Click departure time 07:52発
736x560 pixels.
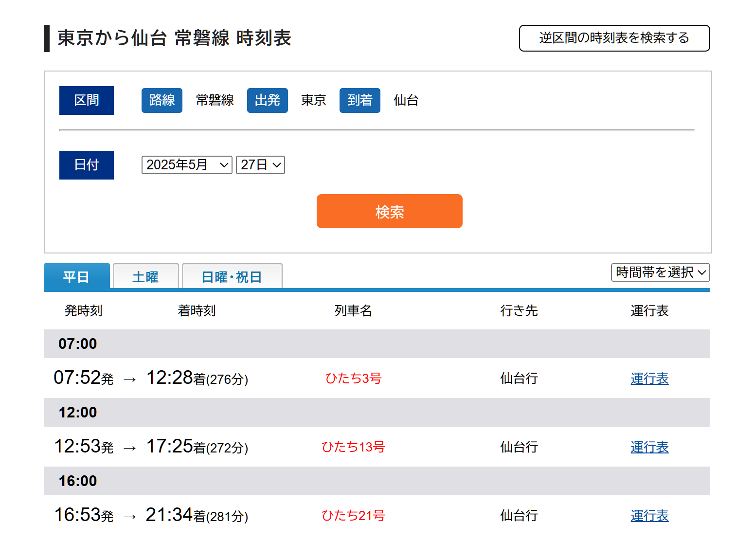coord(84,378)
